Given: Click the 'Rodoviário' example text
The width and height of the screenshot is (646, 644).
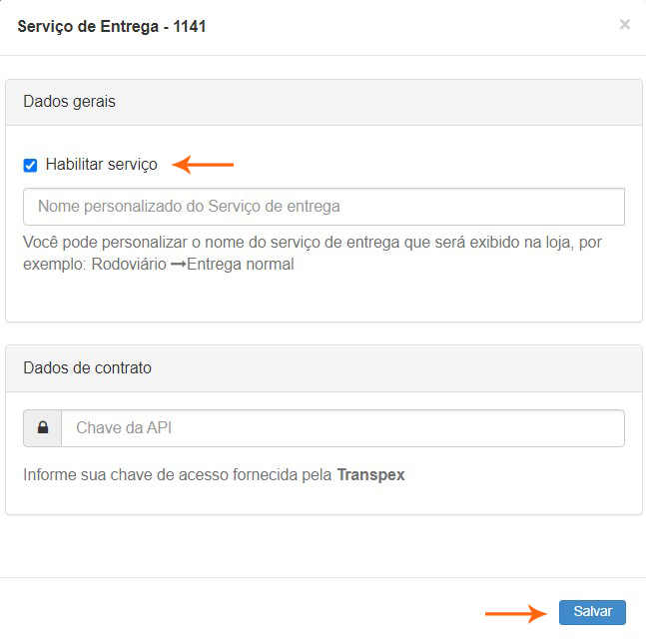Looking at the screenshot, I should point(128,266).
